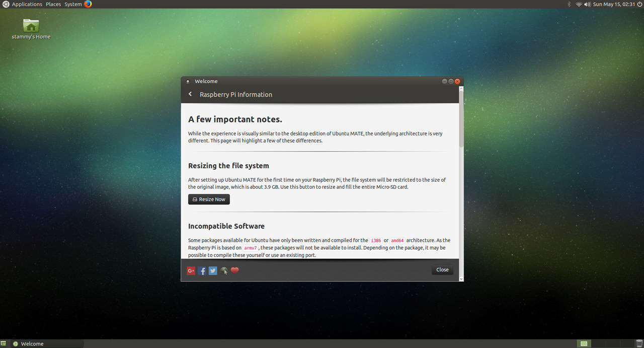Click the Welcome window scrollbar thumb
Viewport: 644px width, 348px height.
[x=461, y=118]
